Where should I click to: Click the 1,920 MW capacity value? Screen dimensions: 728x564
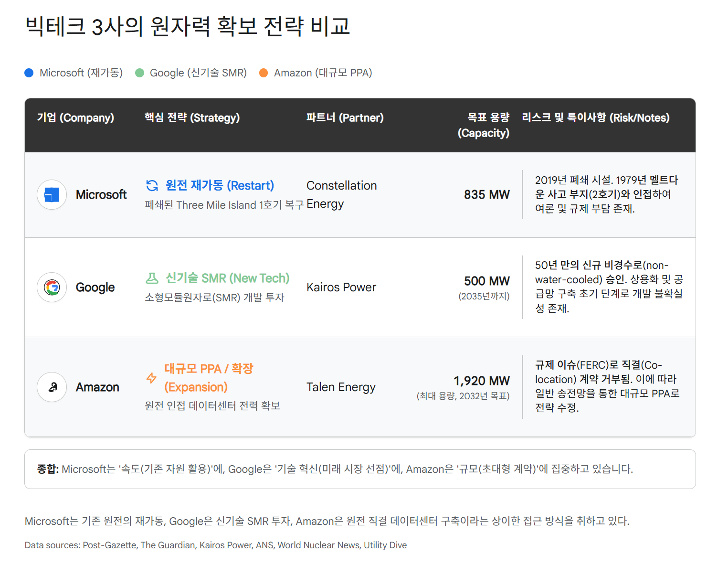click(481, 381)
